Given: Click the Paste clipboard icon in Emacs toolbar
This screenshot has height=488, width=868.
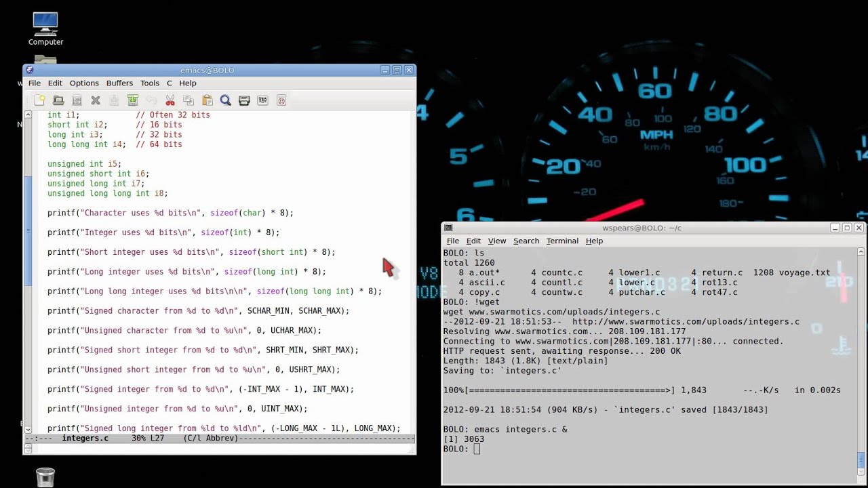Looking at the screenshot, I should point(207,100).
